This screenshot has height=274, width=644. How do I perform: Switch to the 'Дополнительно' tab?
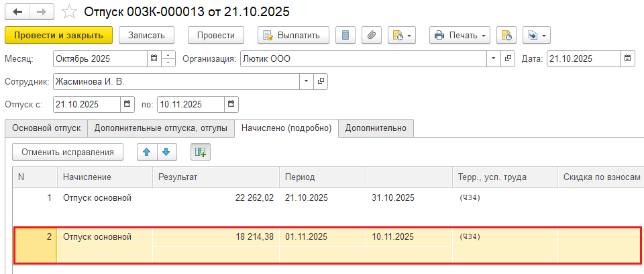(x=376, y=128)
